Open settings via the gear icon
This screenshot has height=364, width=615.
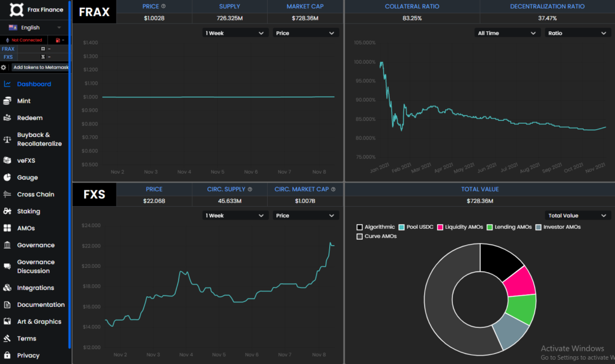tap(4, 67)
